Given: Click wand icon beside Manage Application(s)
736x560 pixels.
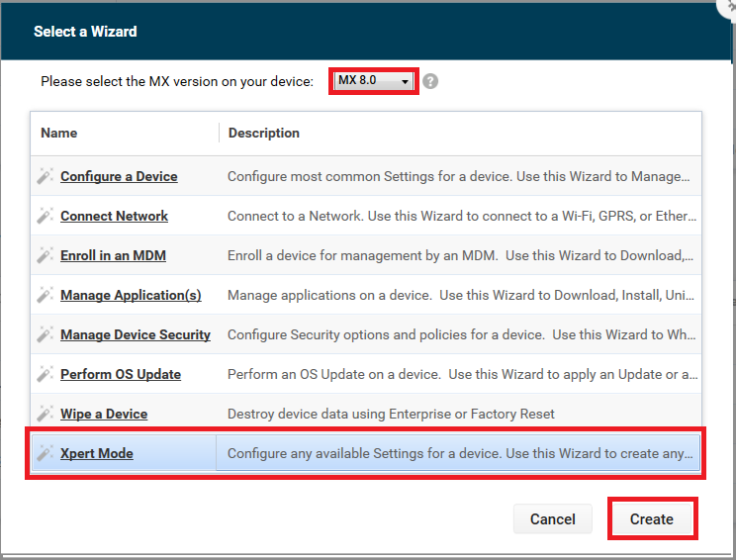Looking at the screenshot, I should [x=46, y=295].
